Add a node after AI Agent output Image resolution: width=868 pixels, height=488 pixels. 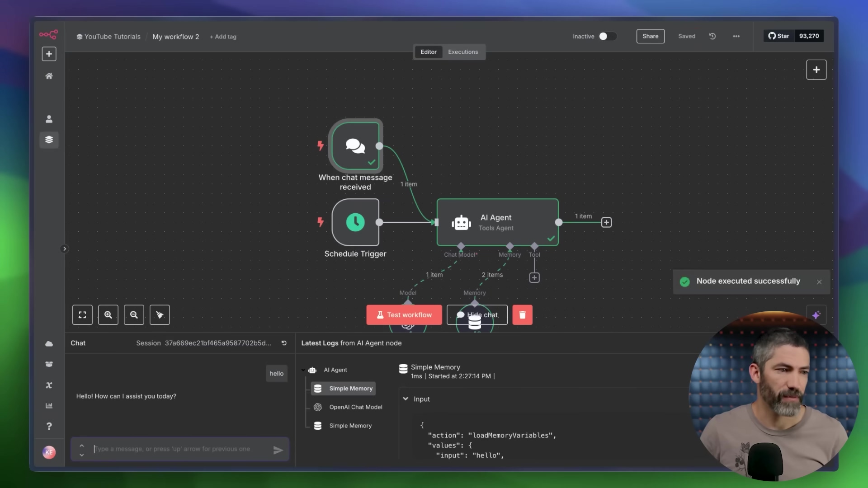coord(606,222)
